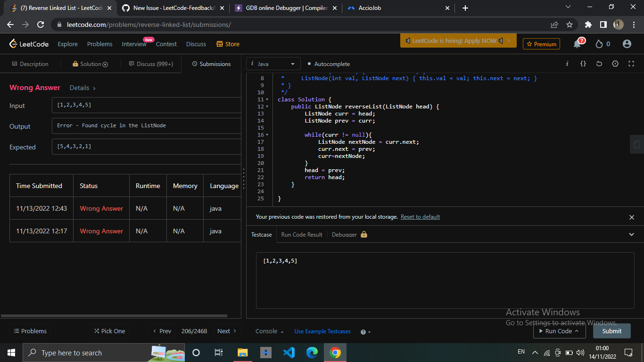The width and height of the screenshot is (644, 362).
Task: Click the format code braces icon
Action: 583,64
